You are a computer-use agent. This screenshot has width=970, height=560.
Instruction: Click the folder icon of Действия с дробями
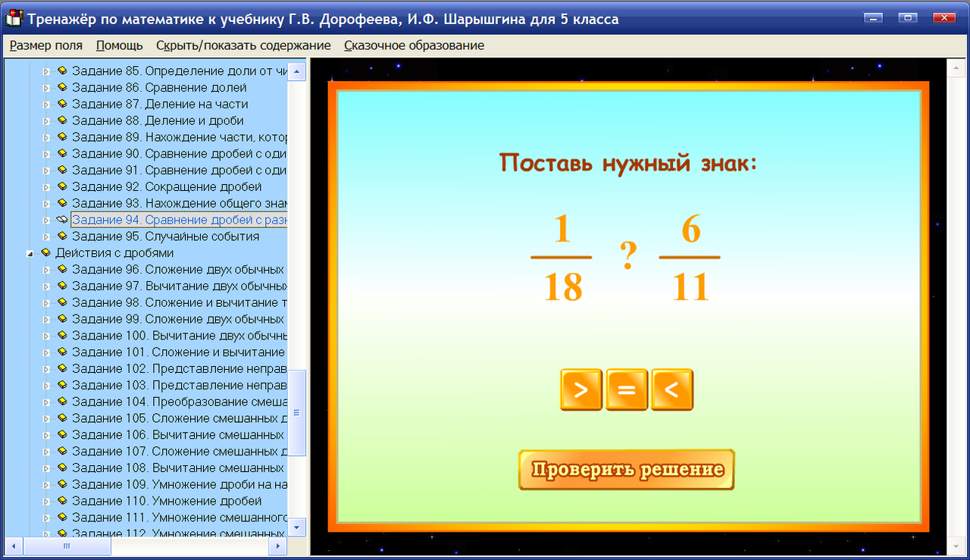[45, 252]
